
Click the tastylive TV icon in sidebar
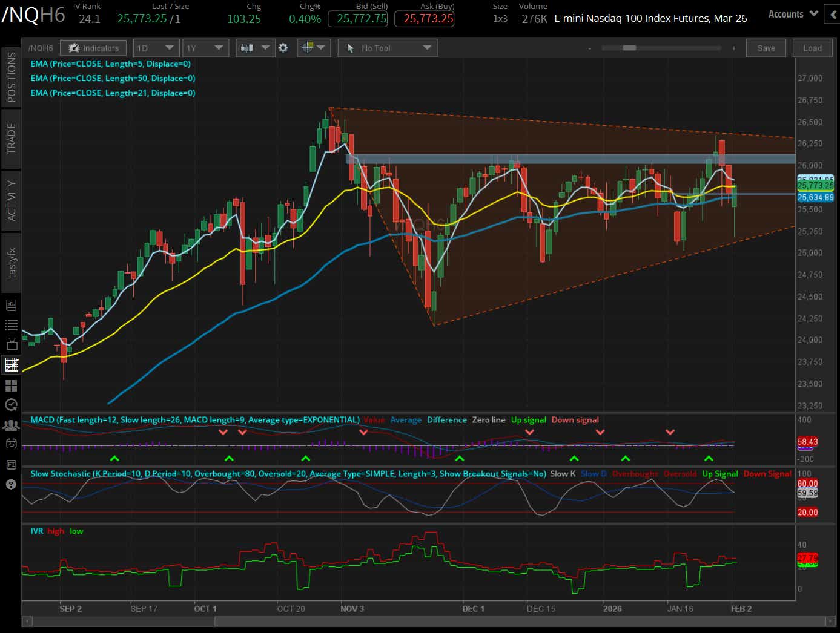click(11, 345)
